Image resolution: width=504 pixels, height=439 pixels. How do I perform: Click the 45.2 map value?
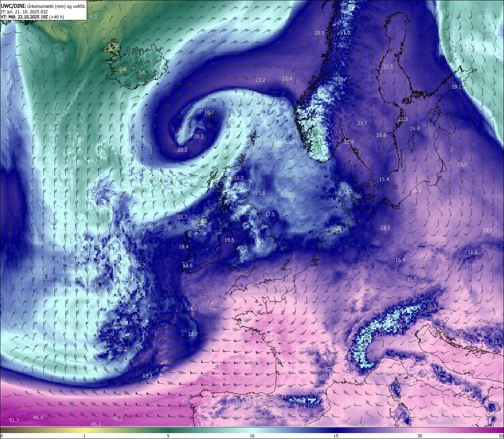96,424
